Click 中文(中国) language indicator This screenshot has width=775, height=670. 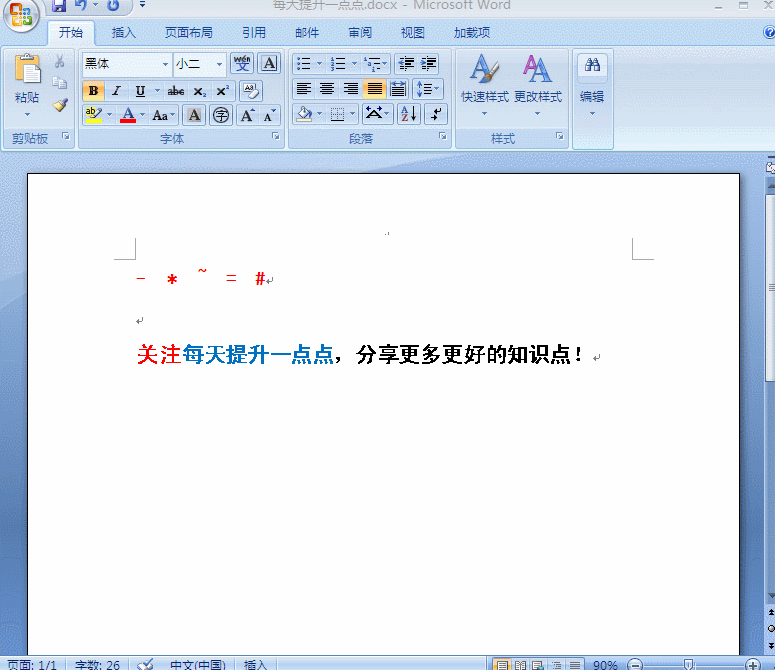click(x=198, y=665)
